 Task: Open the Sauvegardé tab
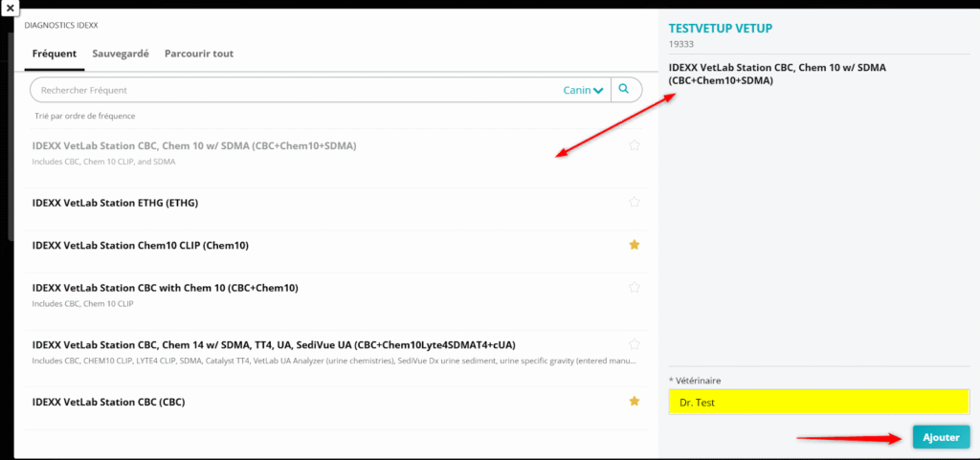click(x=121, y=54)
